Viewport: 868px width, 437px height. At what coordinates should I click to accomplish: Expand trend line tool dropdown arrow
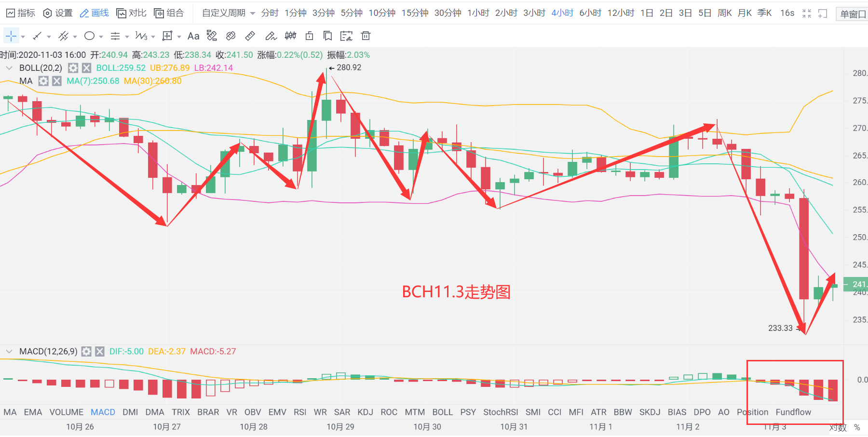coord(49,37)
